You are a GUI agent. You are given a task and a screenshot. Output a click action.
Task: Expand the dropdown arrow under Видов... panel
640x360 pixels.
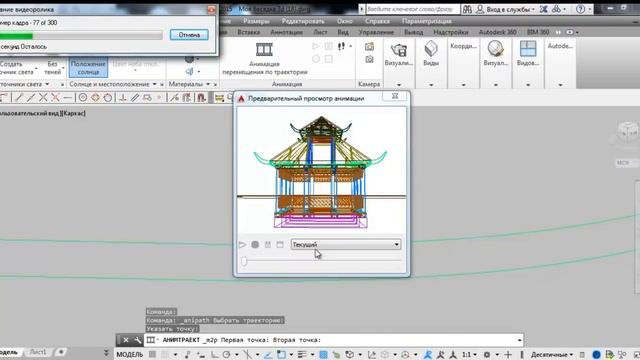[x=528, y=85]
